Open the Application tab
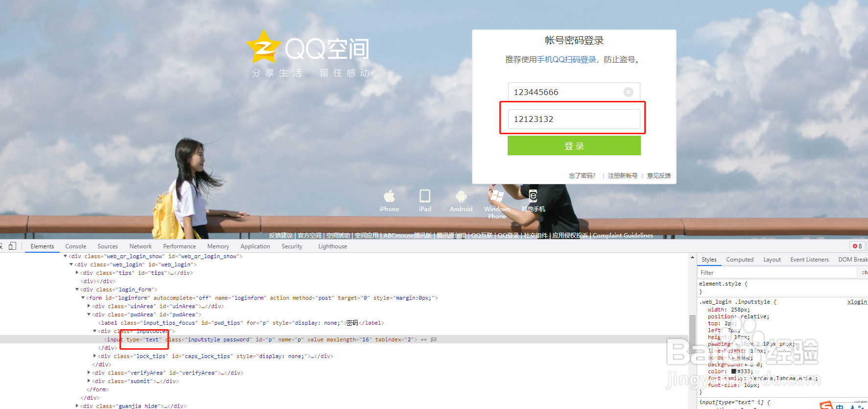 tap(255, 246)
